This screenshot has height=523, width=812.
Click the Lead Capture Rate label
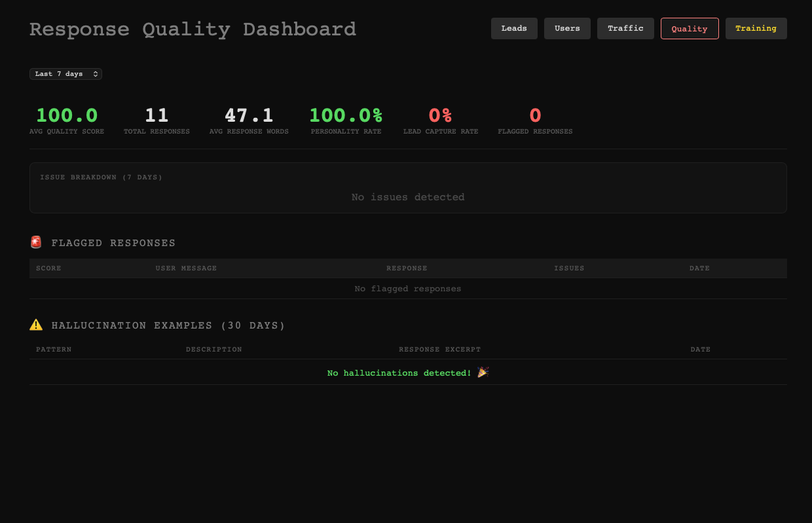(x=441, y=132)
